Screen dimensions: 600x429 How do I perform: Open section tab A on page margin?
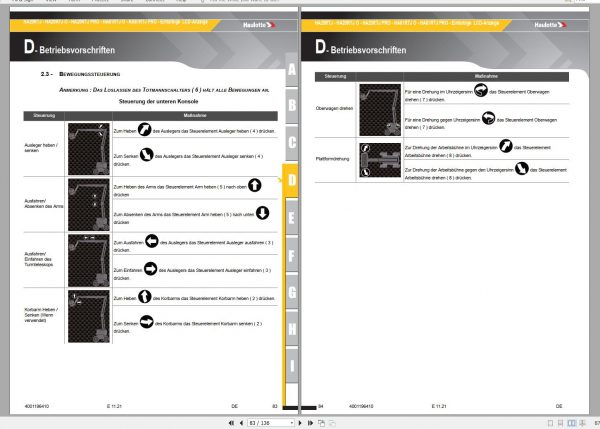click(292, 69)
